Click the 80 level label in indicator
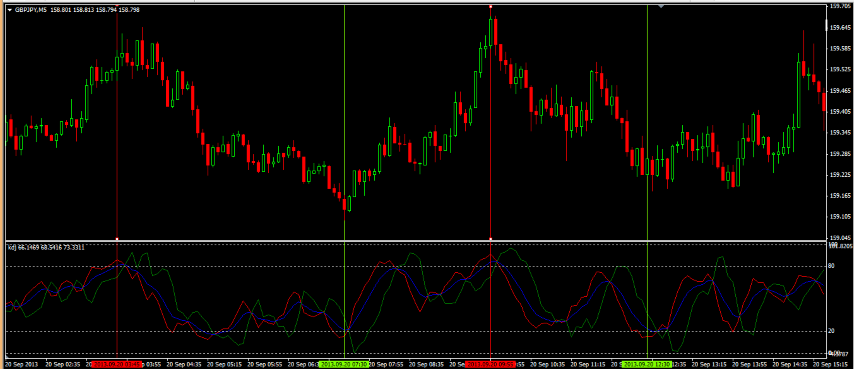 832,266
